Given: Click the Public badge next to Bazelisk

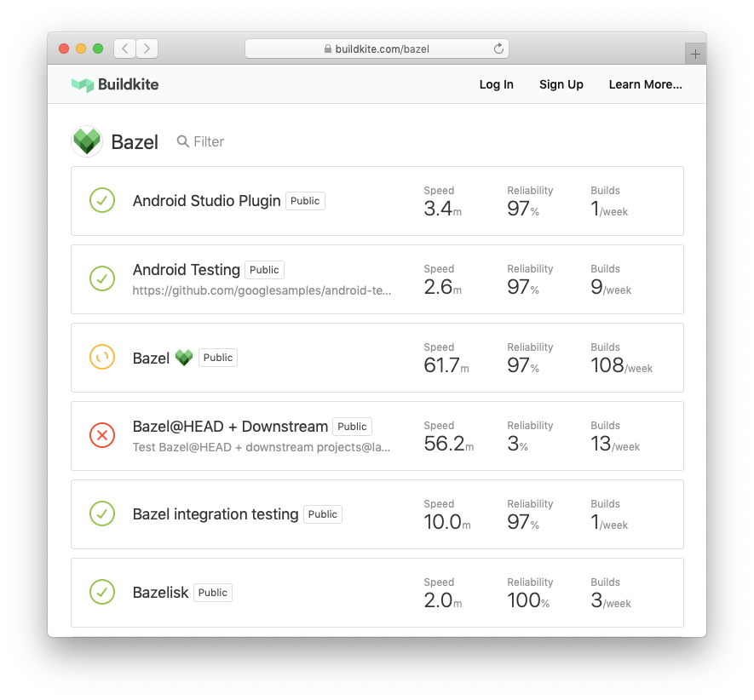Looking at the screenshot, I should pyautogui.click(x=212, y=592).
